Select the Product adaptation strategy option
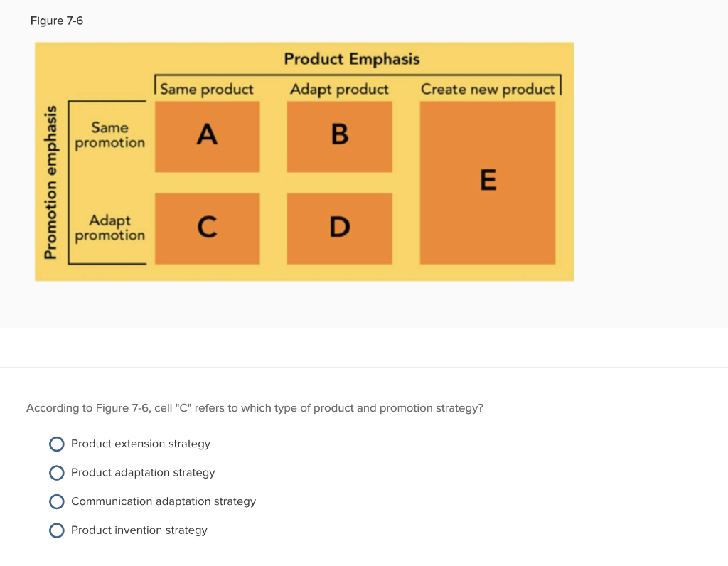This screenshot has height=566, width=728. tap(57, 473)
